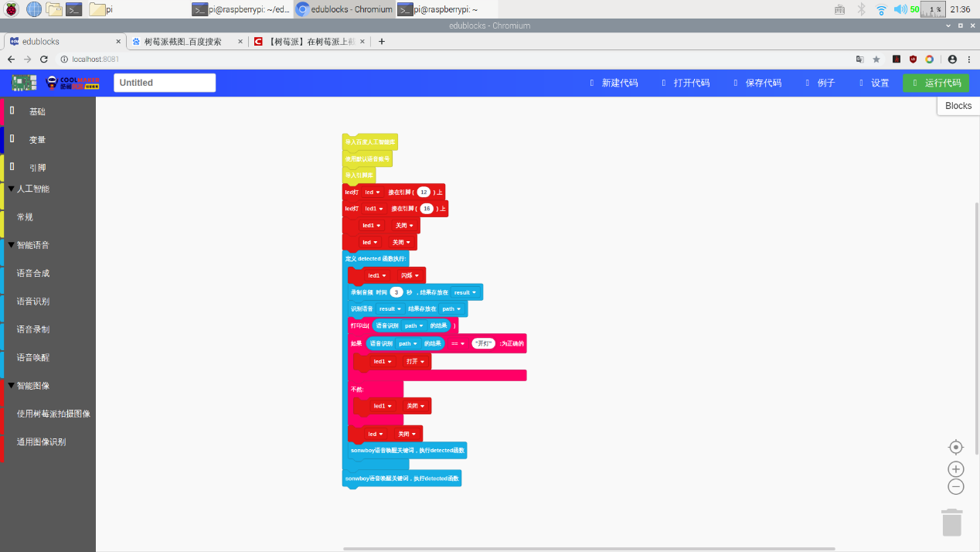Open 设置 settings
Image resolution: width=980 pixels, height=552 pixels.
(x=874, y=83)
